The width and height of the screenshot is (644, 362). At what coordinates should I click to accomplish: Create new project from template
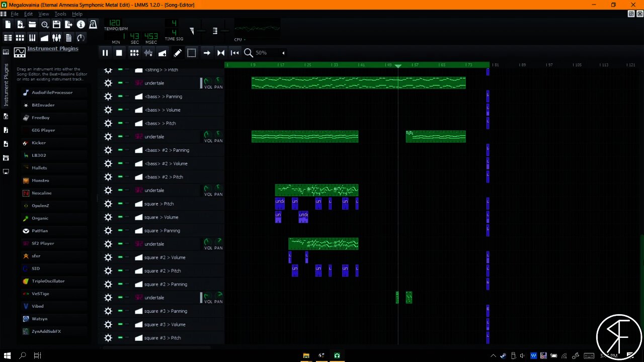click(20, 24)
